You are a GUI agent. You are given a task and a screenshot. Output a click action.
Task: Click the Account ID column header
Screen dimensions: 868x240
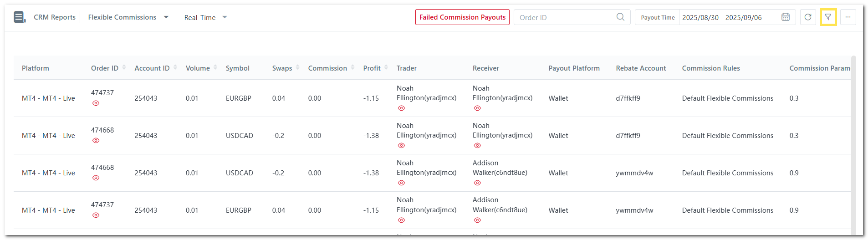[152, 68]
